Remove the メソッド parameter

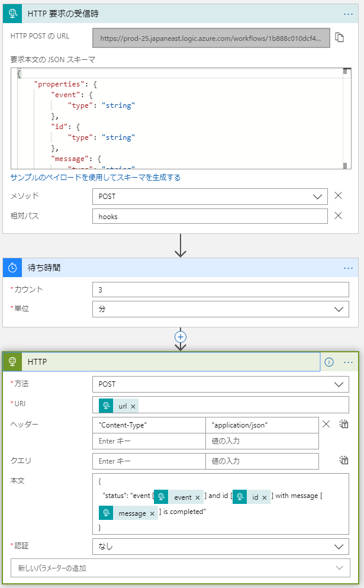pos(339,196)
